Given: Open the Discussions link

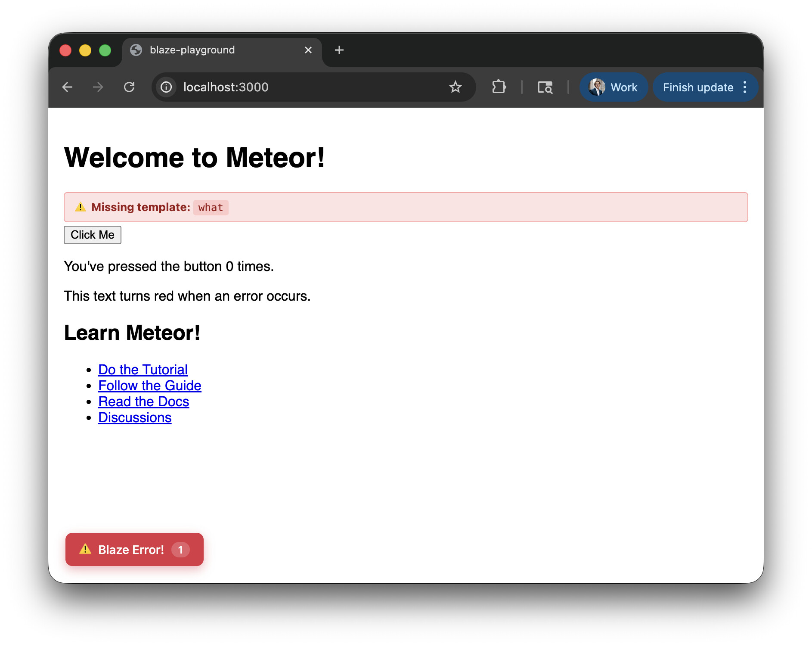Looking at the screenshot, I should (135, 417).
